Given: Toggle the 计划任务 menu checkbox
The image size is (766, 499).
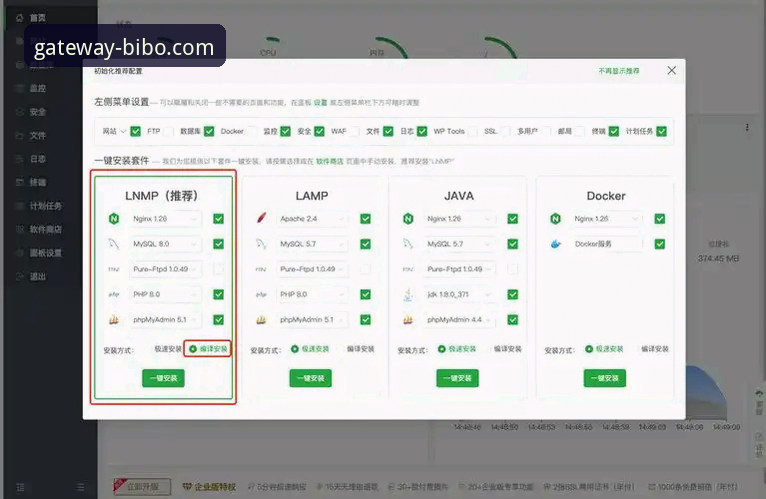Looking at the screenshot, I should point(661,131).
